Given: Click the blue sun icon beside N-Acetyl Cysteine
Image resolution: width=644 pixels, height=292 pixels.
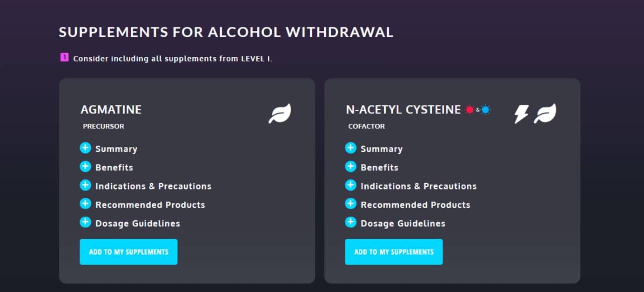Looking at the screenshot, I should (486, 110).
